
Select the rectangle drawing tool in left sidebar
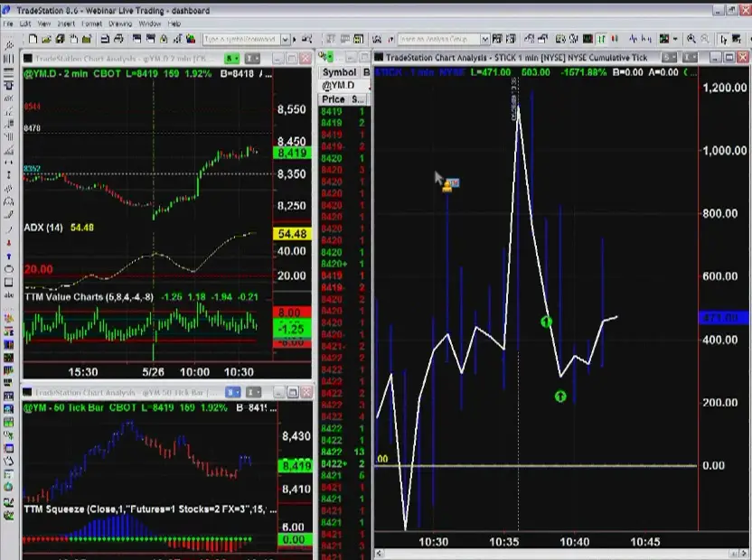pos(9,283)
